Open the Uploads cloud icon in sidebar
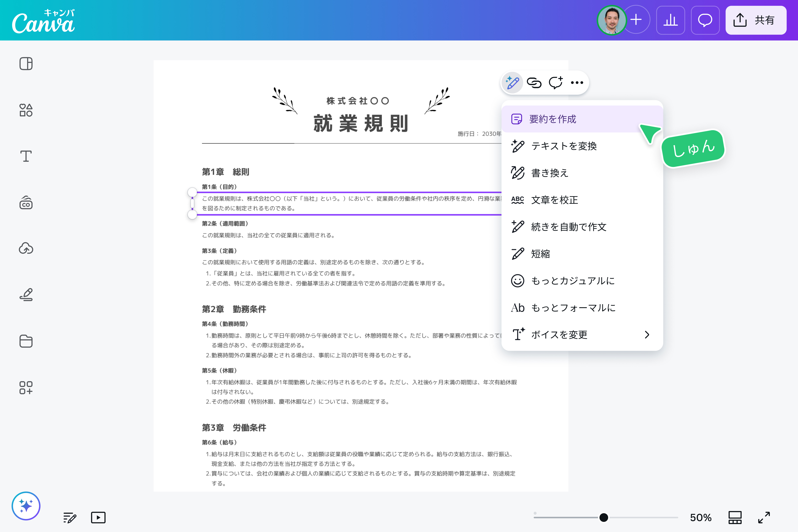The image size is (798, 532). tap(26, 248)
